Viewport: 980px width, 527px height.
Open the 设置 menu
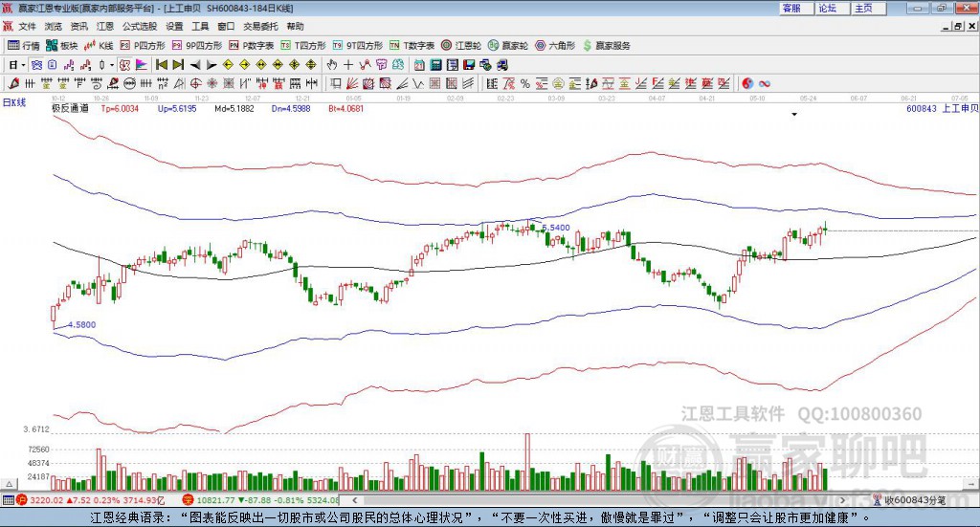pyautogui.click(x=174, y=26)
